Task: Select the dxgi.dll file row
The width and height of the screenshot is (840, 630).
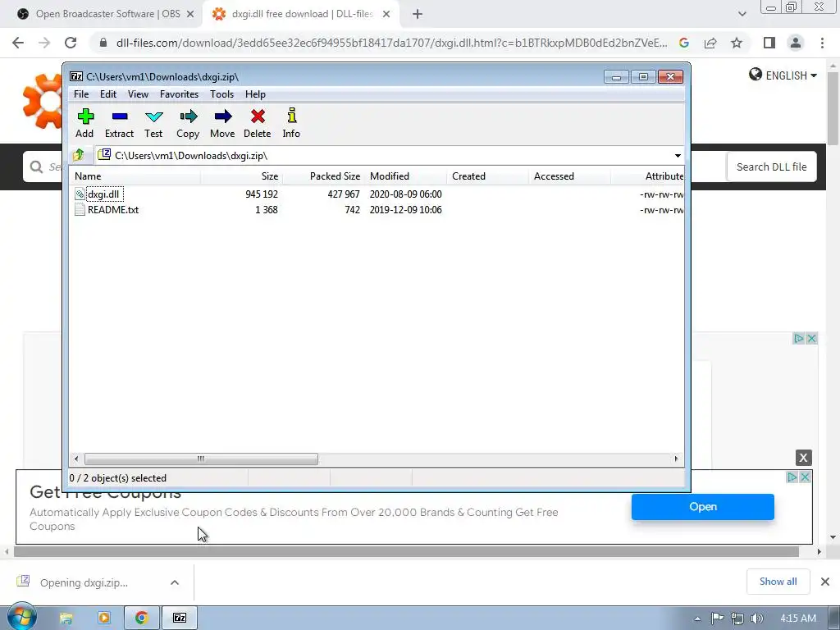Action: tap(377, 194)
